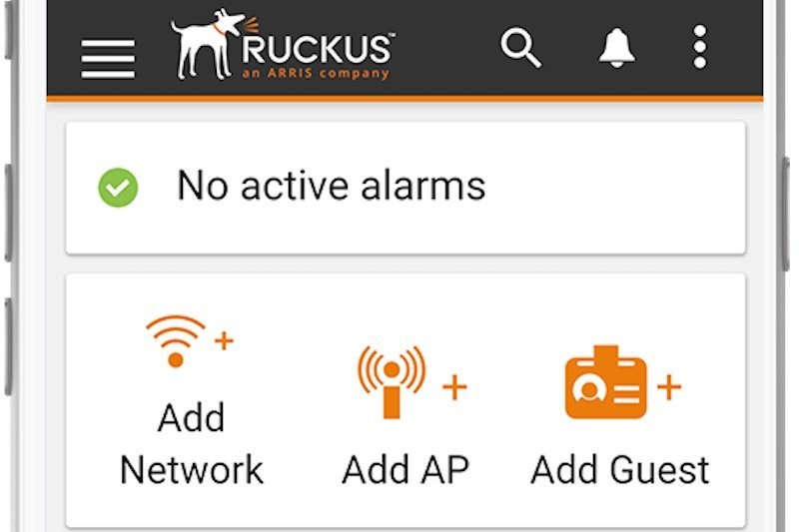Show notifications via the bell icon

(x=616, y=48)
